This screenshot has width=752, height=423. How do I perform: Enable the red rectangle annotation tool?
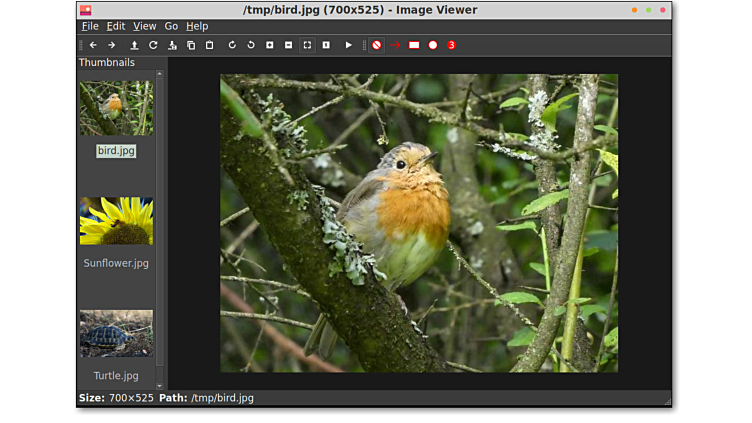(x=414, y=45)
